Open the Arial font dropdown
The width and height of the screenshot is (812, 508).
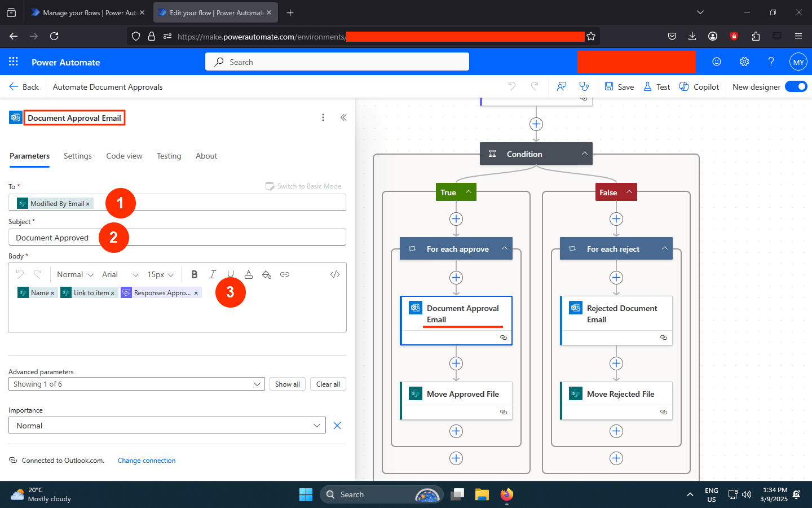pyautogui.click(x=120, y=274)
